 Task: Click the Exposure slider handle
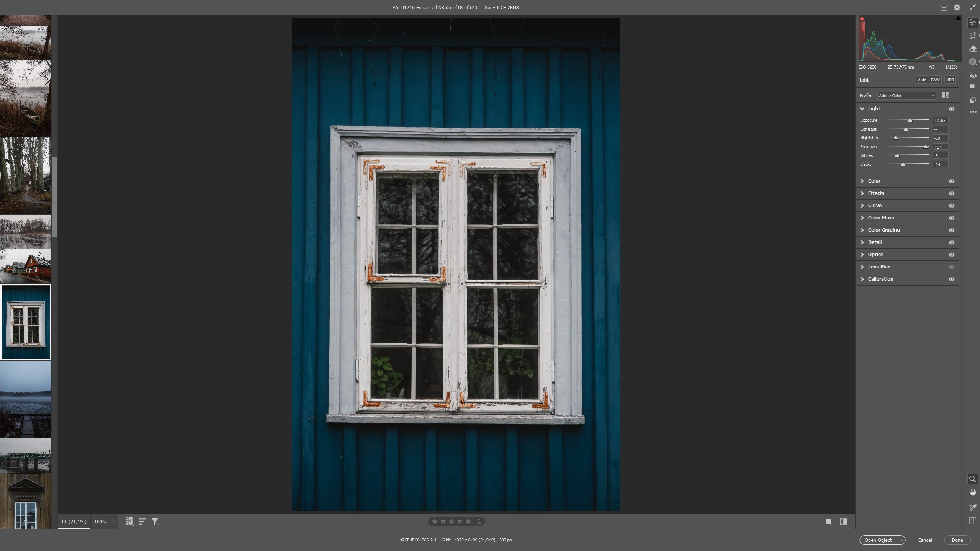(910, 121)
